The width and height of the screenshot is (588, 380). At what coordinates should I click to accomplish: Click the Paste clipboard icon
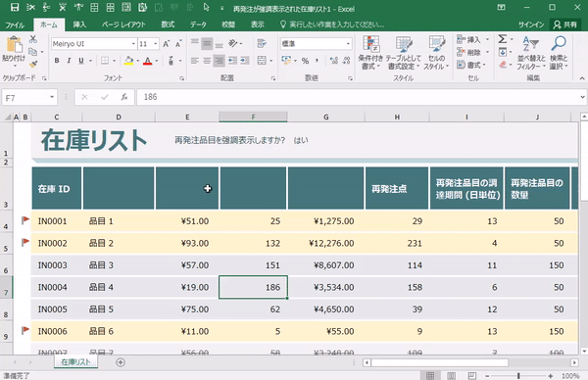click(14, 45)
